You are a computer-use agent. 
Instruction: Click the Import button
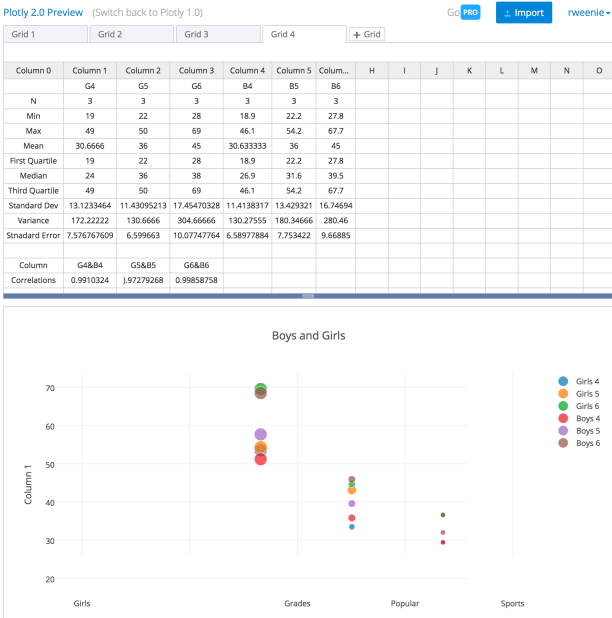523,13
